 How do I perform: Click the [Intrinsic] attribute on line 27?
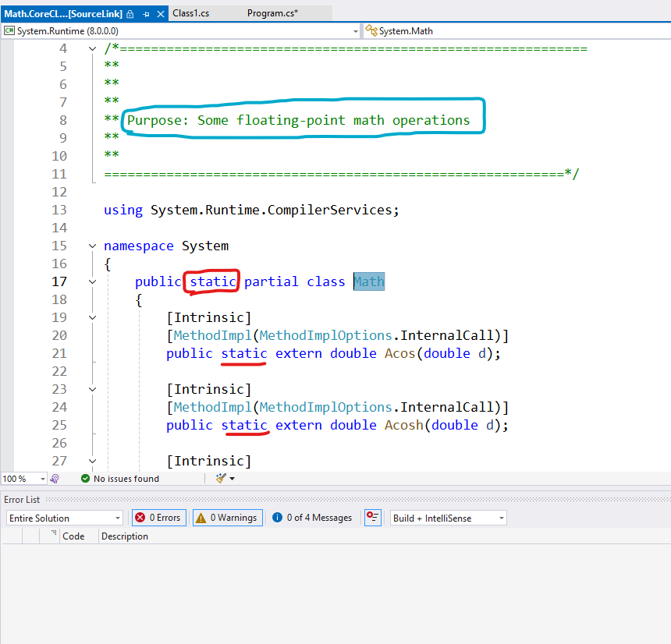tap(209, 461)
